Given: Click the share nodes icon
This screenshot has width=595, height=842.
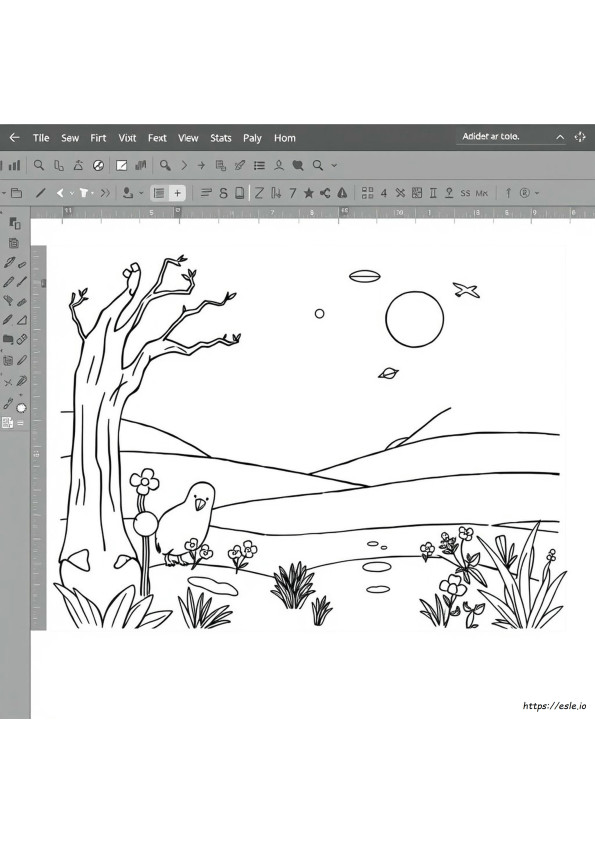Looking at the screenshot, I should pos(325,193).
